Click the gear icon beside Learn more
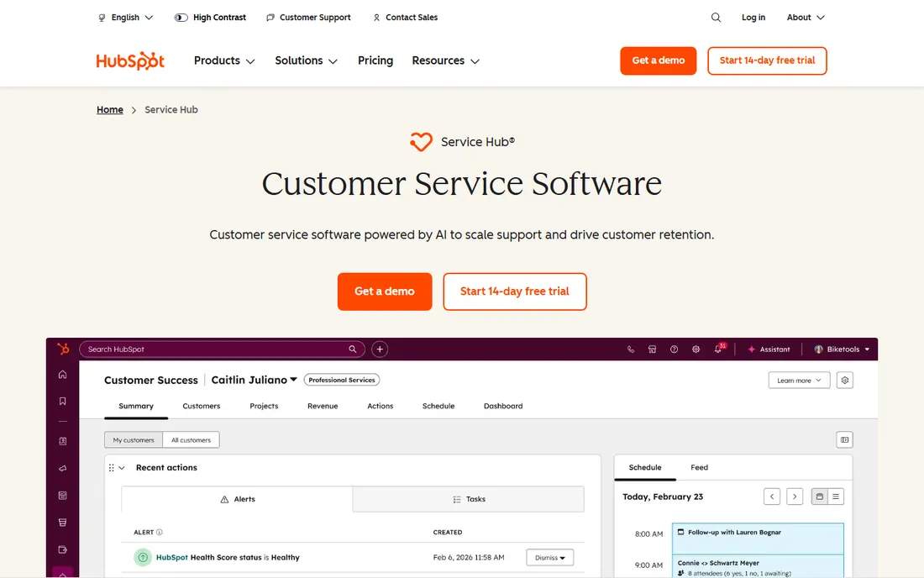The width and height of the screenshot is (924, 578). click(x=844, y=380)
